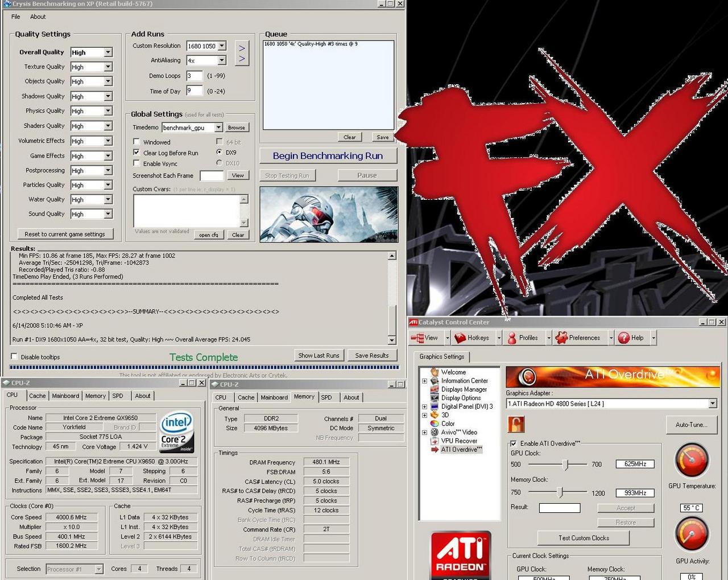Select Color in the Catalyst tree

tap(448, 423)
